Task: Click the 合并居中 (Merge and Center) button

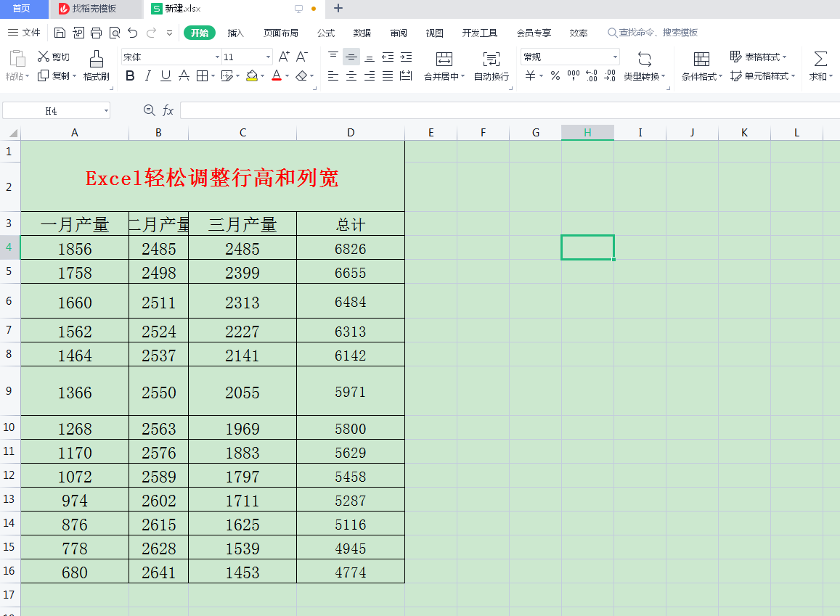Action: click(x=444, y=66)
